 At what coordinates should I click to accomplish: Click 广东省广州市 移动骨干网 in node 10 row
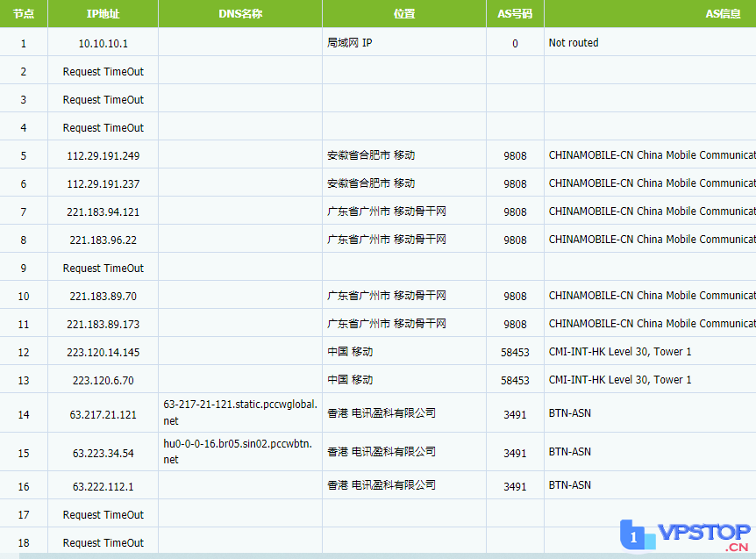click(386, 296)
